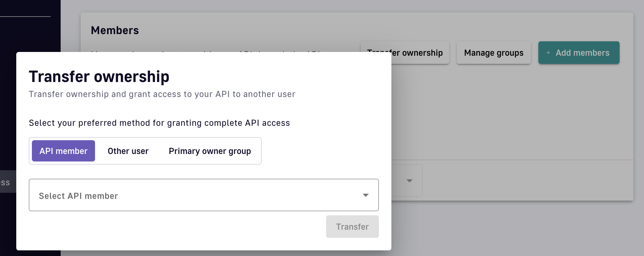
Task: Click the Select API member placeholder text
Action: click(78, 196)
